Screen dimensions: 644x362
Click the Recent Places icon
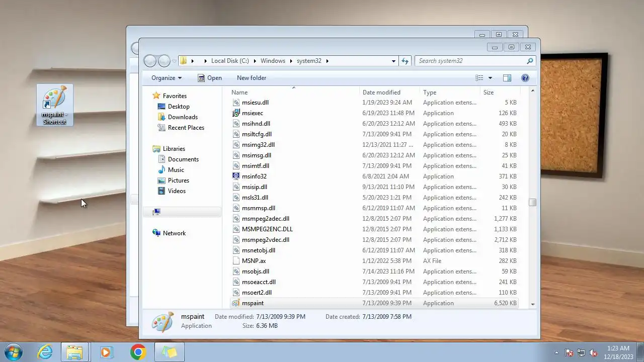click(x=162, y=128)
